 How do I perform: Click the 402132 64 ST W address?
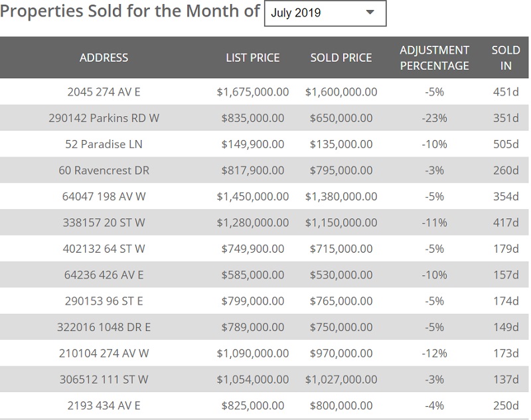[x=104, y=249]
